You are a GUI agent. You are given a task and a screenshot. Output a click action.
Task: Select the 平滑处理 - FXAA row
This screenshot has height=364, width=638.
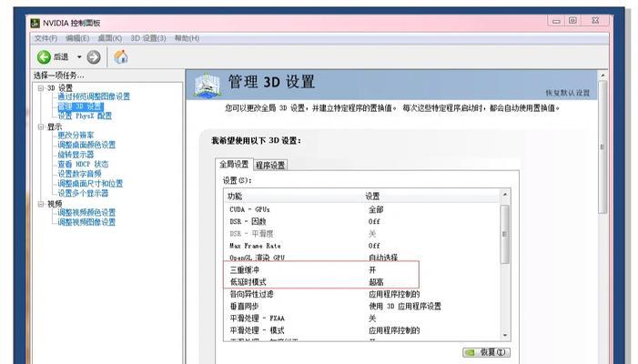(x=361, y=318)
